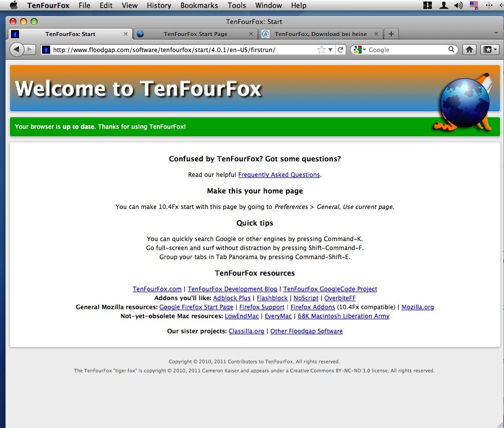
Task: Open the Home page button
Action: coord(469,50)
